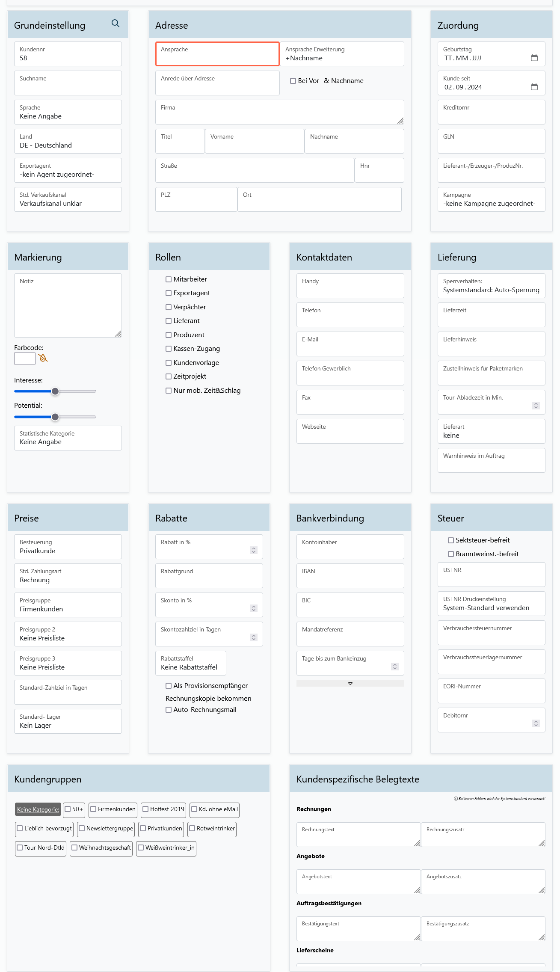
Task: Click the Debitornr spinner arrows
Action: 536,723
